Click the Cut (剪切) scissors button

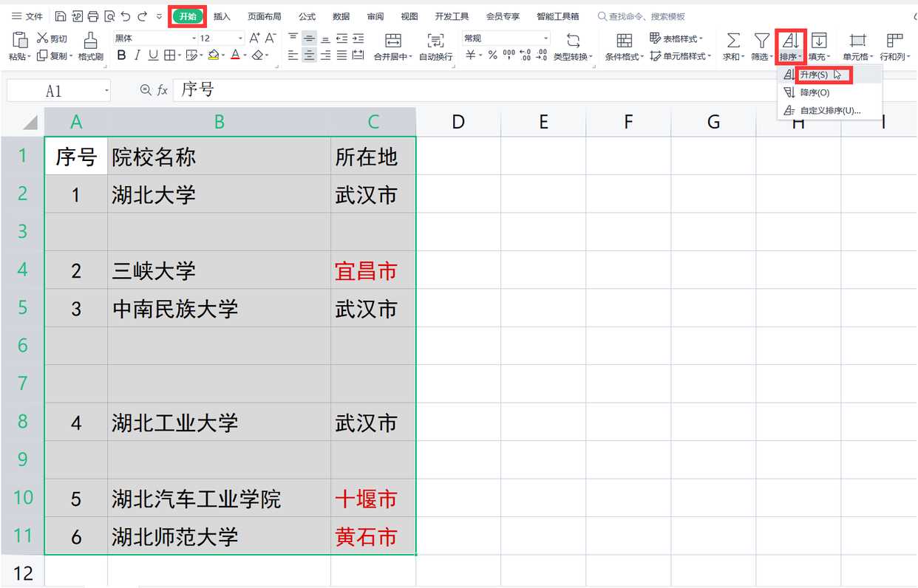[x=52, y=38]
